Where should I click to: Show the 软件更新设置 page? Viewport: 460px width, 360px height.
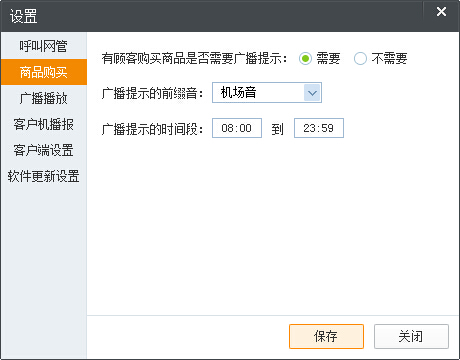[x=44, y=176]
